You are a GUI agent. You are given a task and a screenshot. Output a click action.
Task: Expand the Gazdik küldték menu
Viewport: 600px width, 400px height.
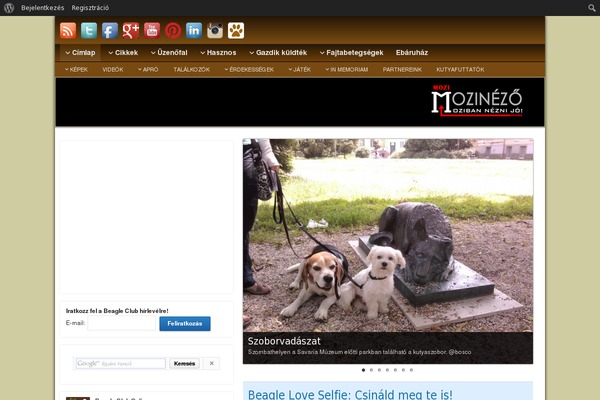tap(278, 53)
